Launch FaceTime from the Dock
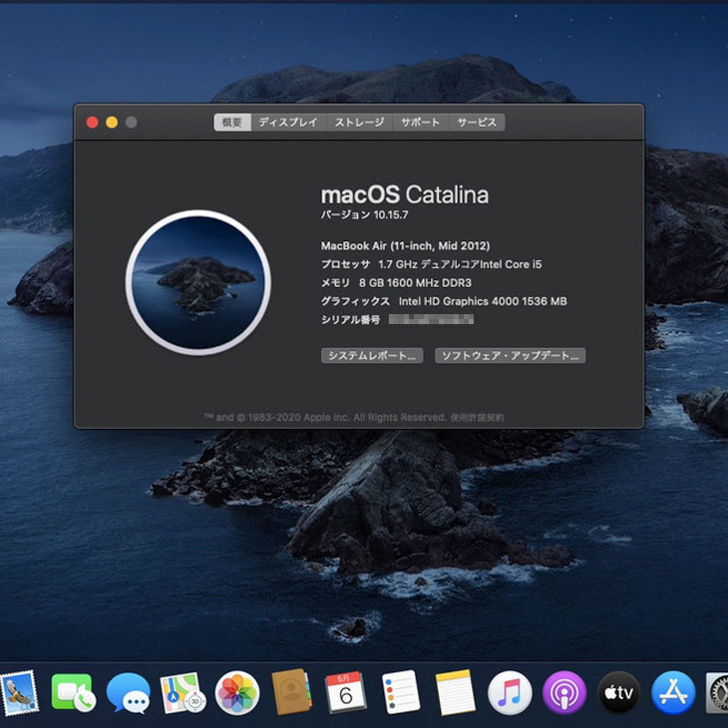The width and height of the screenshot is (728, 728). tap(73, 693)
